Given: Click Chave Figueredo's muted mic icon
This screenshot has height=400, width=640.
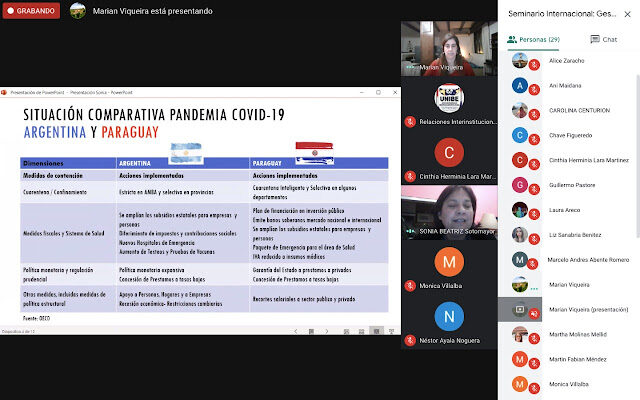Looking at the screenshot, I should click(x=534, y=139).
